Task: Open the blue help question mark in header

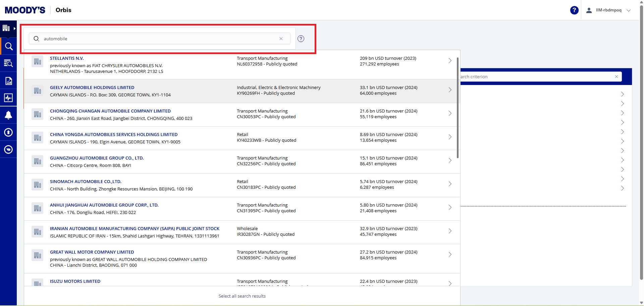Action: pyautogui.click(x=574, y=10)
